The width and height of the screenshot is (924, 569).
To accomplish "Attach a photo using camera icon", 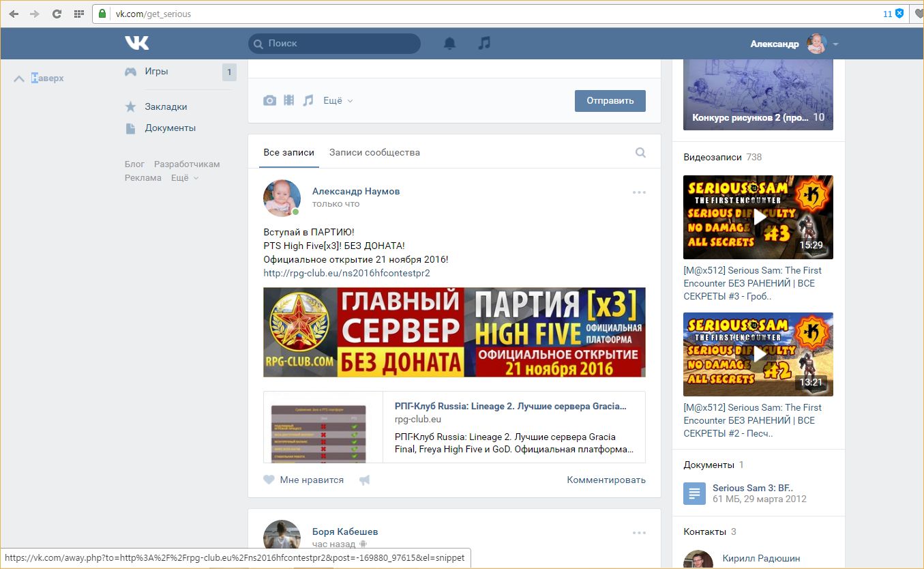I will point(270,100).
